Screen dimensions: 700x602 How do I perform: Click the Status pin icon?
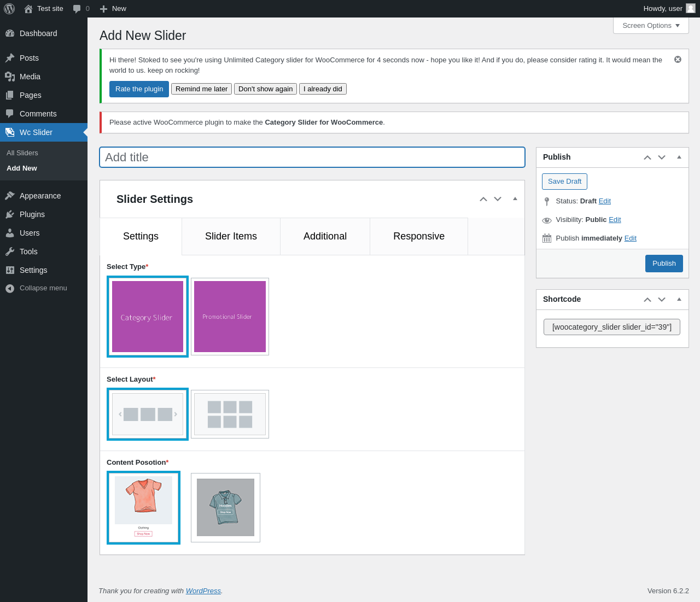click(x=547, y=201)
